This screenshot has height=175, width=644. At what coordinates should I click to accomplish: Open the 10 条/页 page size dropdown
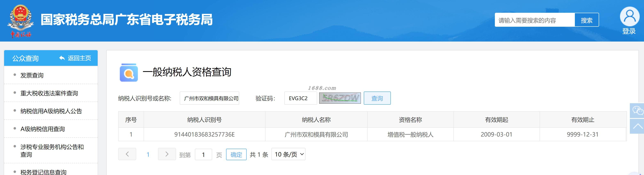point(288,154)
